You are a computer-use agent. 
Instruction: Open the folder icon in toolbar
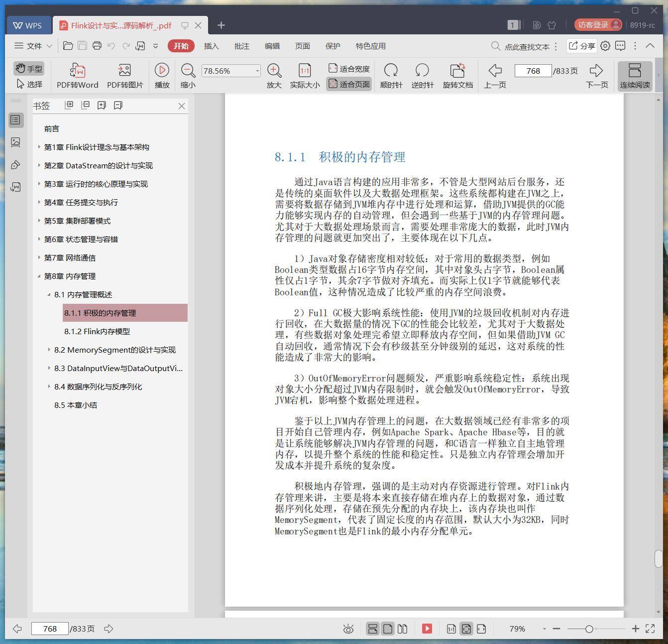click(x=68, y=46)
